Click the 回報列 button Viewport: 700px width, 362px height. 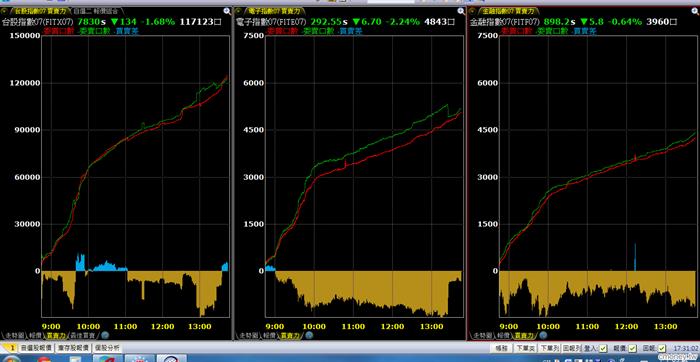572,348
